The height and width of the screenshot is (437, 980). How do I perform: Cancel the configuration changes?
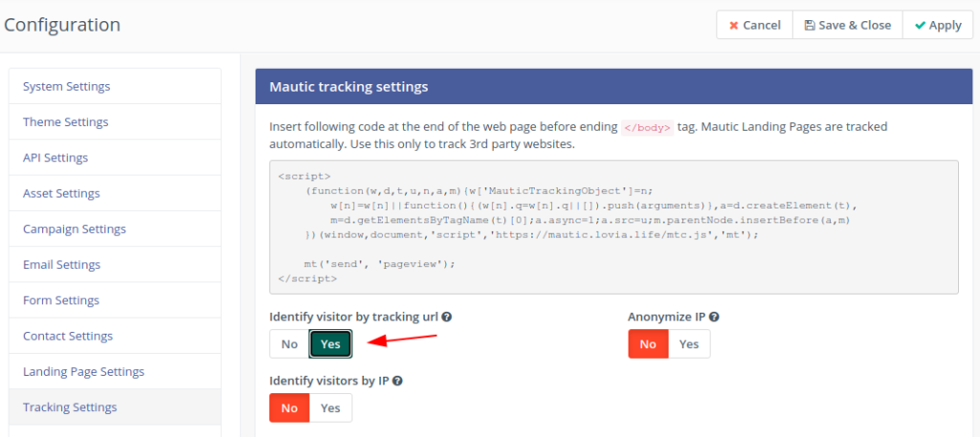tap(754, 25)
